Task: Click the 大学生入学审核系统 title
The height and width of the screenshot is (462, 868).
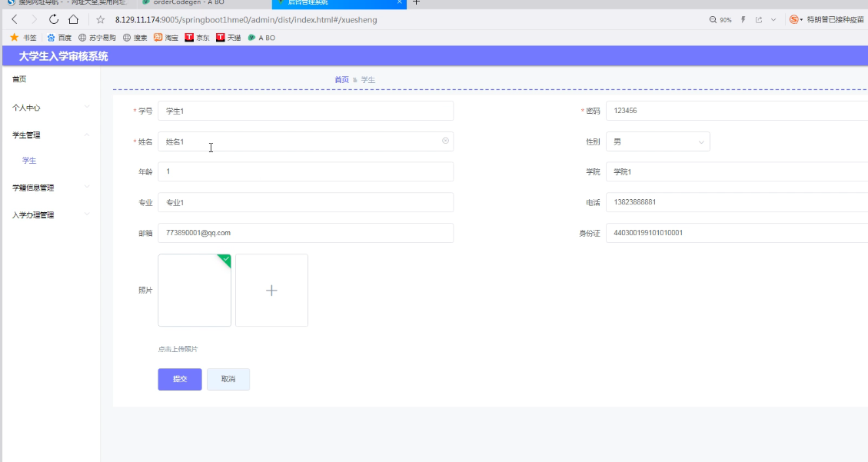Action: click(x=63, y=56)
